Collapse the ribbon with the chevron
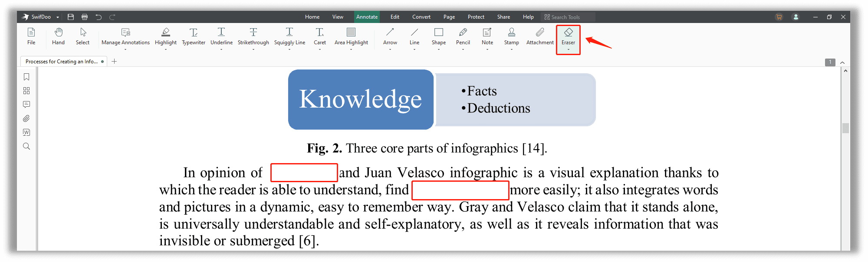The image size is (868, 262). point(842,62)
